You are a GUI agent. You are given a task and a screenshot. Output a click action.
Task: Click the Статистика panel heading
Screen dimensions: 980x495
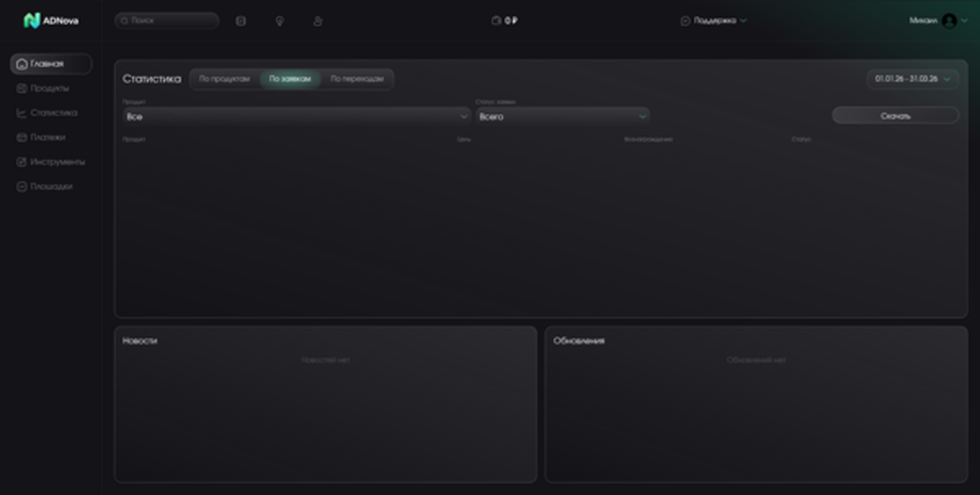coord(152,79)
